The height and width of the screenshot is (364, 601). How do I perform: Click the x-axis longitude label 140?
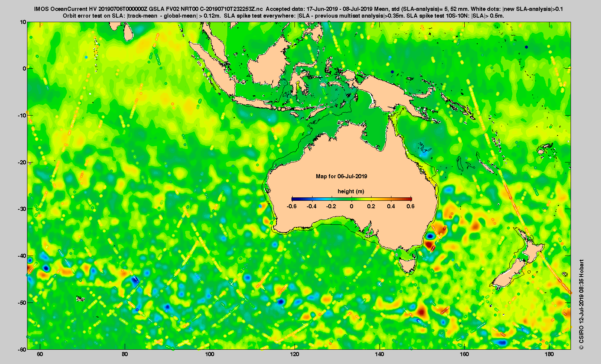[x=379, y=354]
